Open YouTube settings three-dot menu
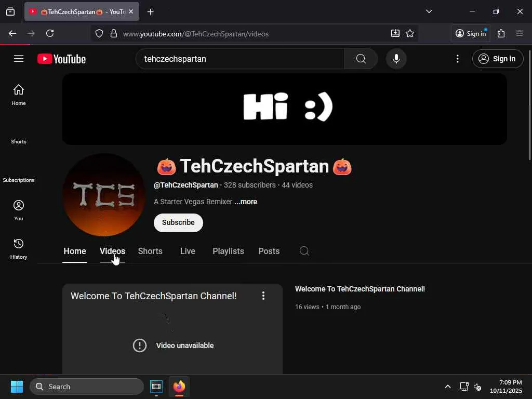This screenshot has height=399, width=532. click(457, 59)
